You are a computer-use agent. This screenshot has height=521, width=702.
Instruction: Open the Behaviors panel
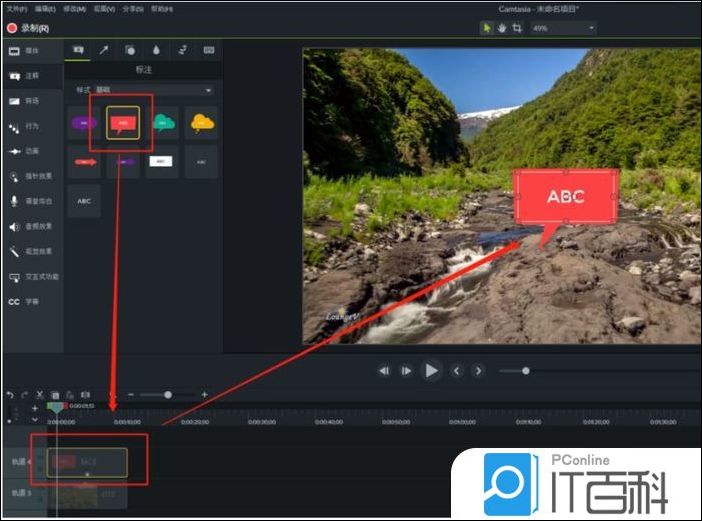[32, 127]
